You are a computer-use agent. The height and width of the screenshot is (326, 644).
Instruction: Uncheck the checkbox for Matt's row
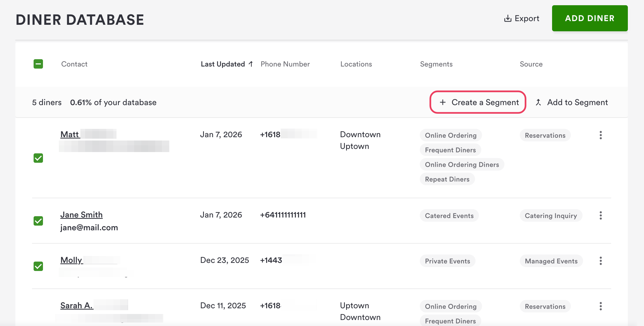[x=38, y=158]
